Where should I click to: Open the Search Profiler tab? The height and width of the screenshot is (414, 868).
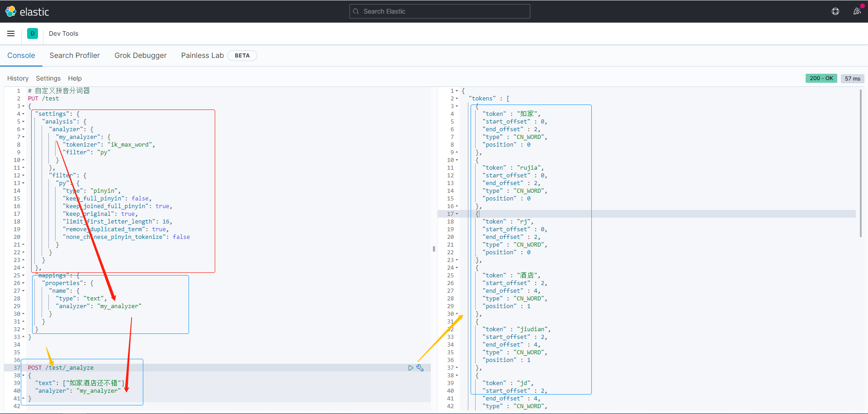tap(75, 55)
